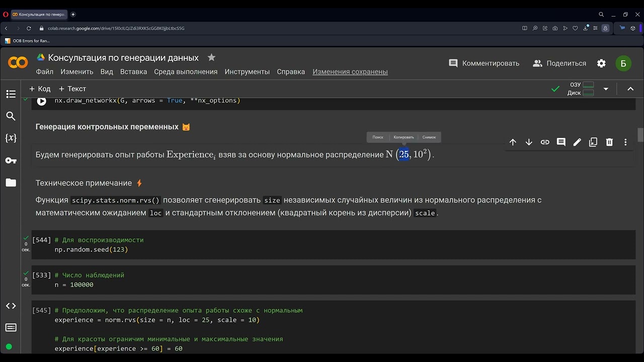Open the RAM and disk resources dropdown
Screen dimensions: 644x362
coord(606,89)
